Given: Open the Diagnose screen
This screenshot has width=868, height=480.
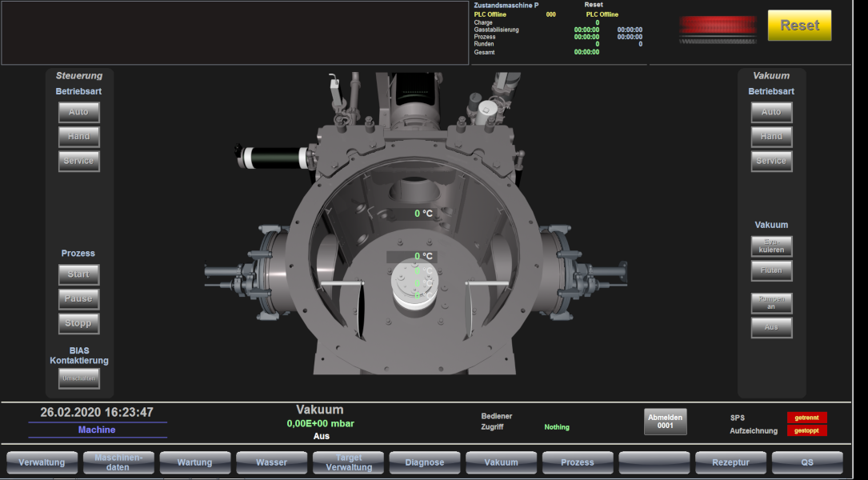Looking at the screenshot, I should pos(424,462).
